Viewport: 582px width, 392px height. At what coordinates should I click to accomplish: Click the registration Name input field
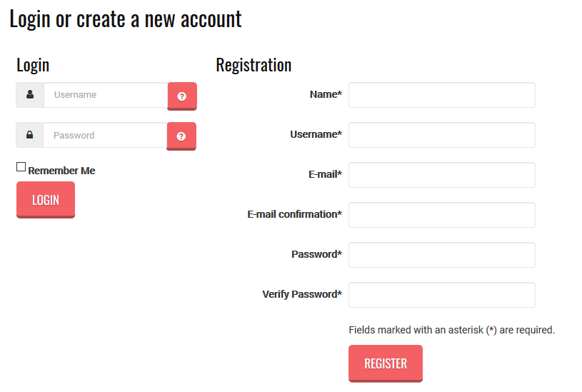coord(441,95)
